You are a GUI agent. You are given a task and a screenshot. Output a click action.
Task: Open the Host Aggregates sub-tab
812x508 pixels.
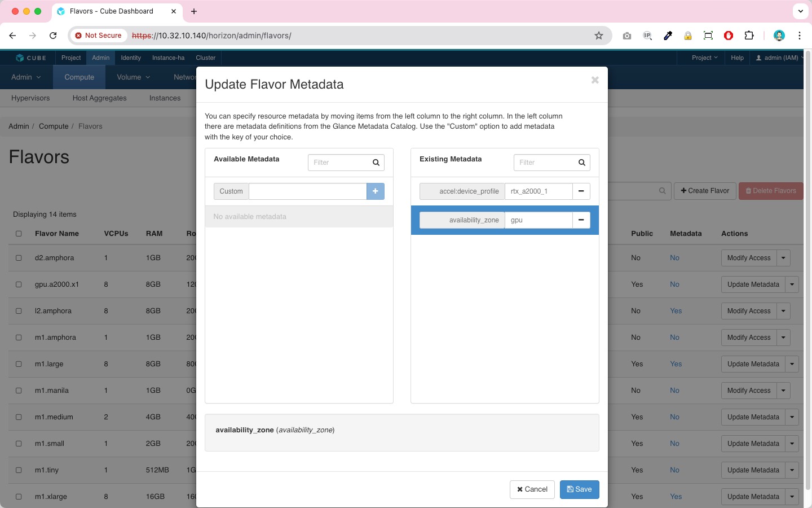(100, 98)
